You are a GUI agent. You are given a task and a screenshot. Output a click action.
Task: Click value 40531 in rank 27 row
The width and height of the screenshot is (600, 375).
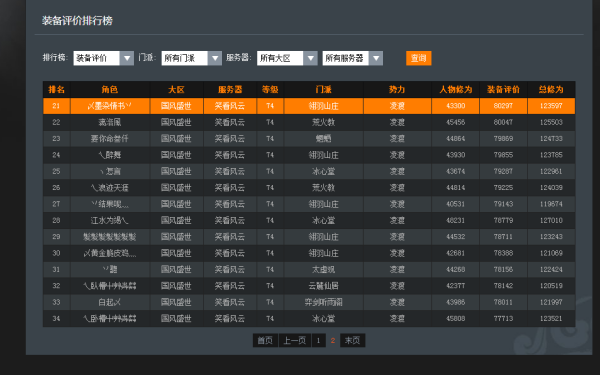(x=455, y=204)
